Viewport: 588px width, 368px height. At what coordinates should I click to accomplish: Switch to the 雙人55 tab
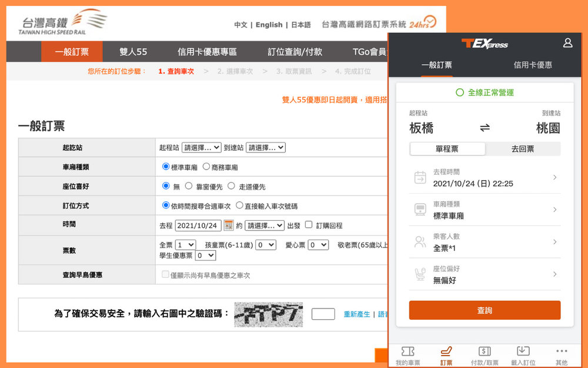pos(133,52)
